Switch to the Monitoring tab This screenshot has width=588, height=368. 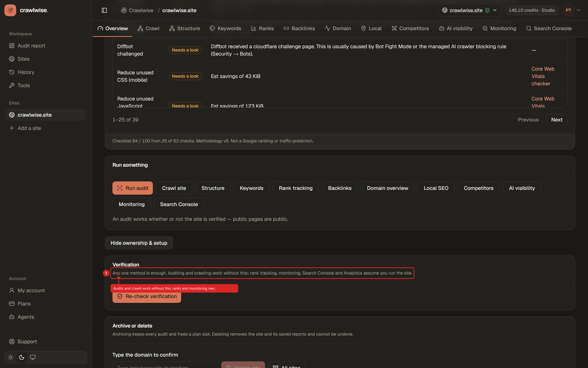pyautogui.click(x=499, y=29)
